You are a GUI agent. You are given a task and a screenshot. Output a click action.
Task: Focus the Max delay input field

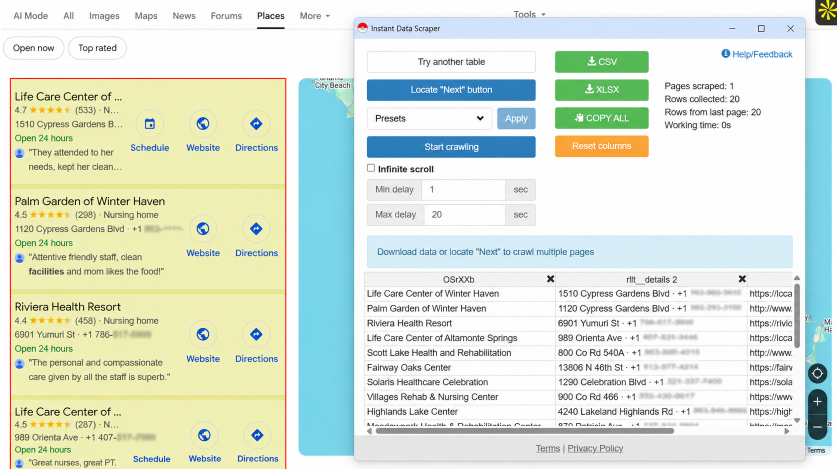tap(464, 214)
